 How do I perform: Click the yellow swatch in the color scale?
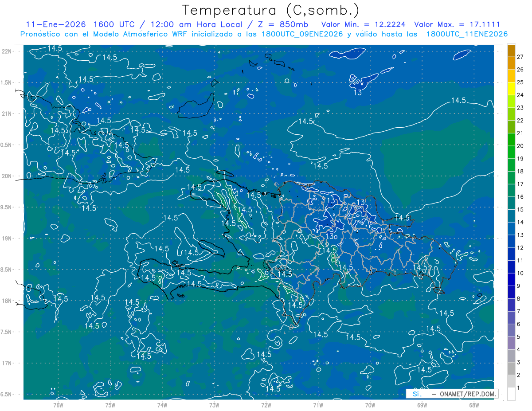click(511, 90)
